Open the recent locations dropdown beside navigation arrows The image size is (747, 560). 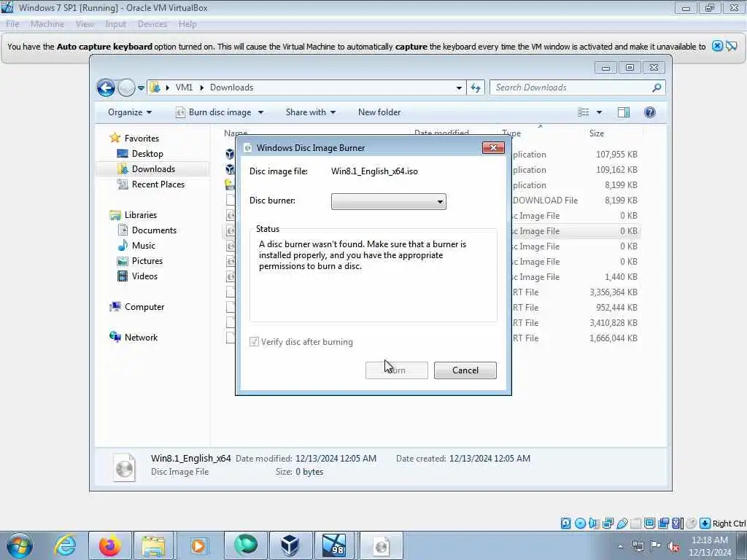[x=141, y=88]
